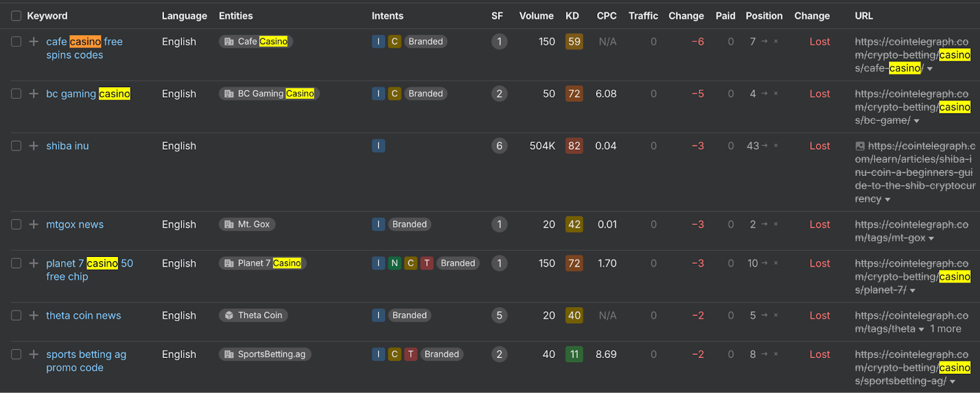Expand URL dropdown for mtgox news row
Screen dimensions: 980x393
pos(932,238)
